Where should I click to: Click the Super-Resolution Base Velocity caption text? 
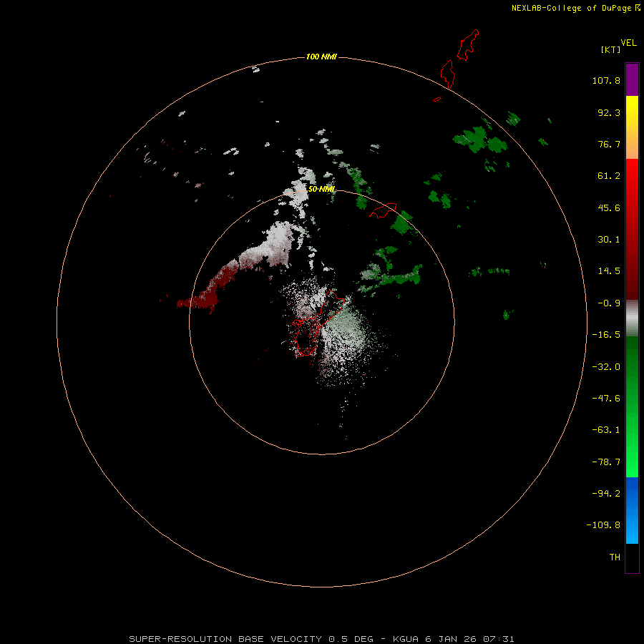321,639
